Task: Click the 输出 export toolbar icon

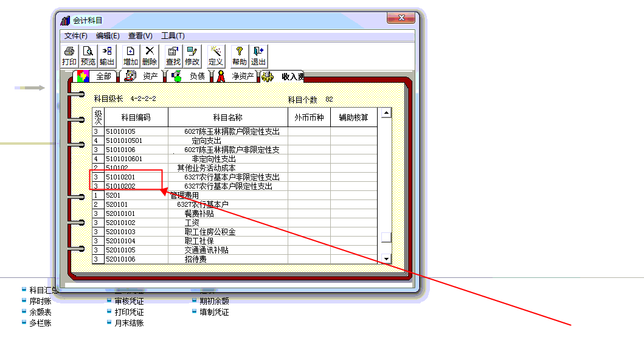Action: coord(107,56)
